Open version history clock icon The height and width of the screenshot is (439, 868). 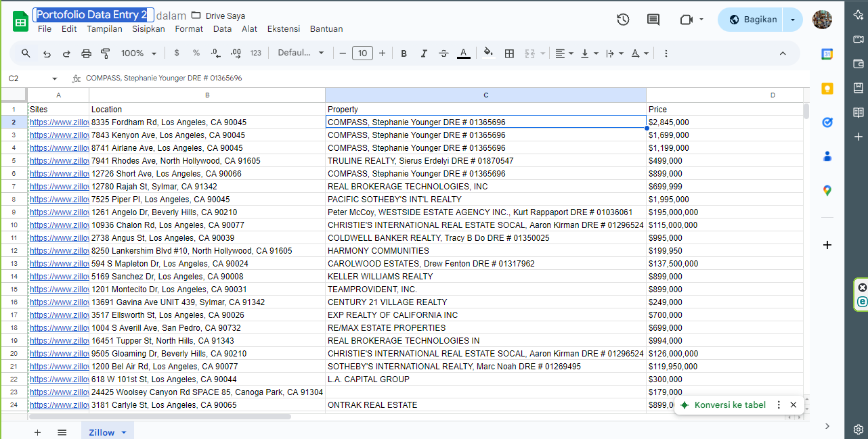point(623,20)
